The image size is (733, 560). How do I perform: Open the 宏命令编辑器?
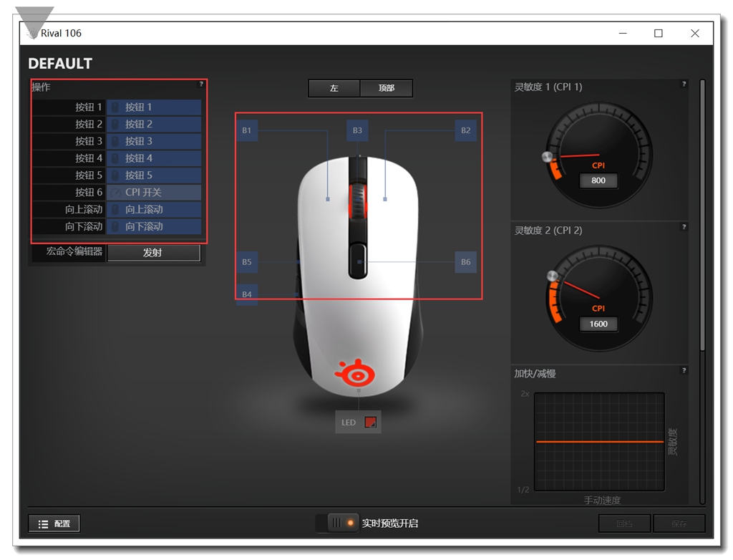pyautogui.click(x=74, y=252)
